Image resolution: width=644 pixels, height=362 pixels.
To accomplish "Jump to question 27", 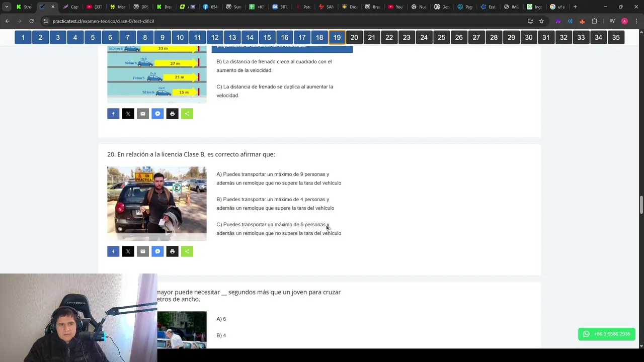I will [476, 38].
